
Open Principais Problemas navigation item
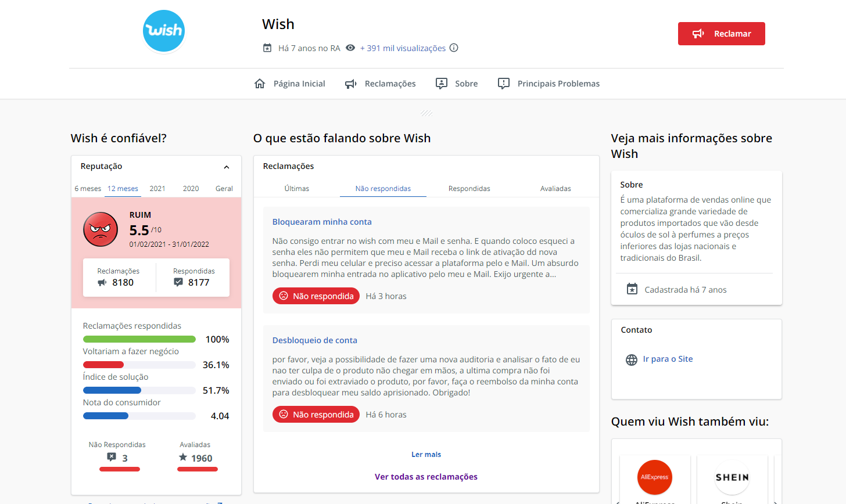coord(549,84)
